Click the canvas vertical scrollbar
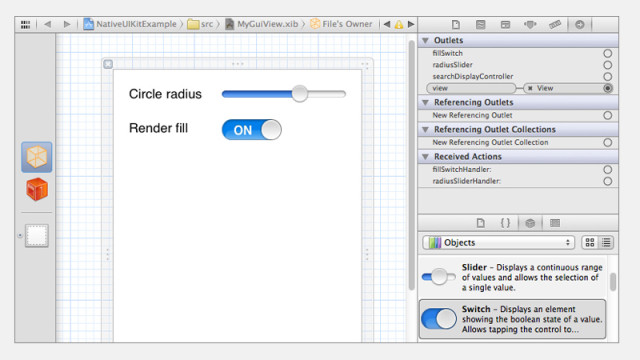Screen dimensions: 640x360 [x=411, y=165]
